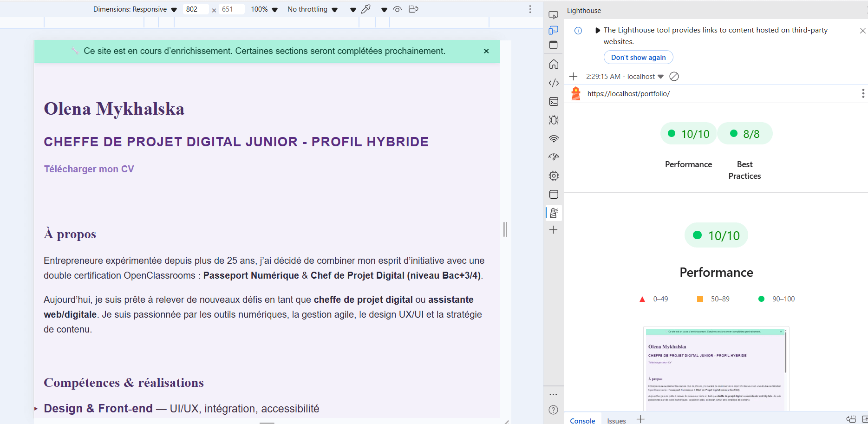This screenshot has height=424, width=868.
Task: Open device toolbar more options menu
Action: coord(530,9)
